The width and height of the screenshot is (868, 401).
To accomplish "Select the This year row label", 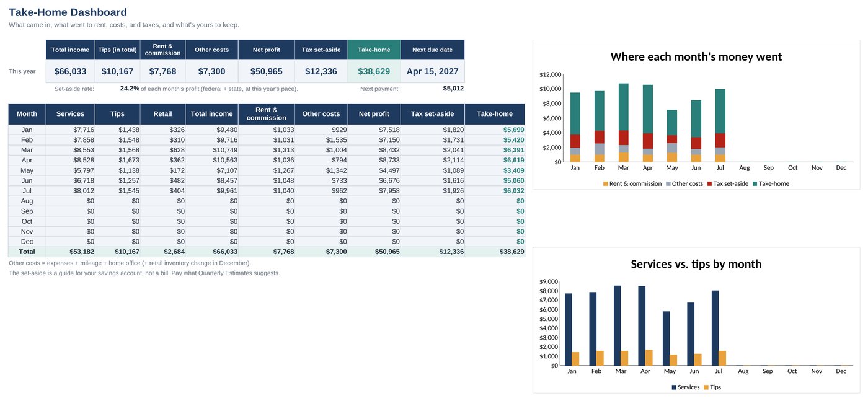I will 22,71.
